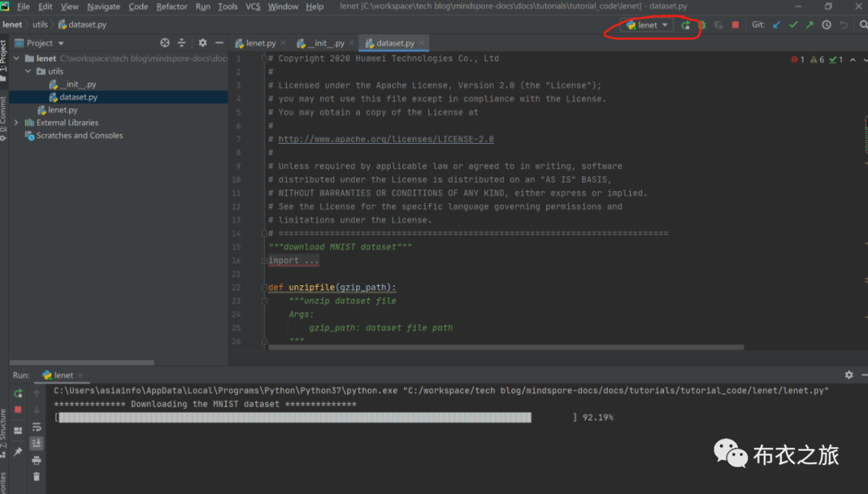This screenshot has width=868, height=494.
Task: Toggle the 1: Project side tab
Action: (x=3, y=61)
